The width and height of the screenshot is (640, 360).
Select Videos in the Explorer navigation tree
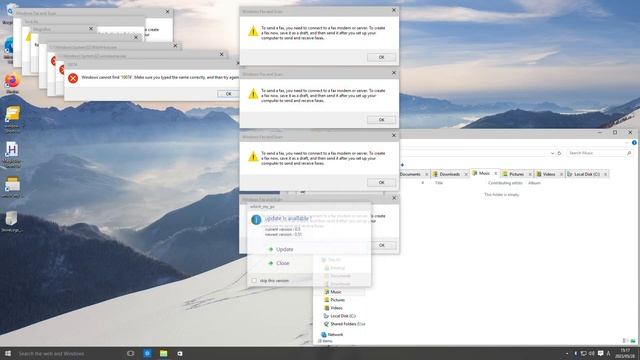336,308
